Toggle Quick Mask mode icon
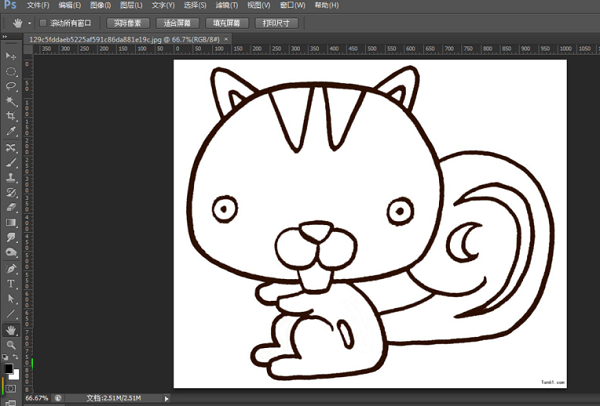 pos(11,388)
